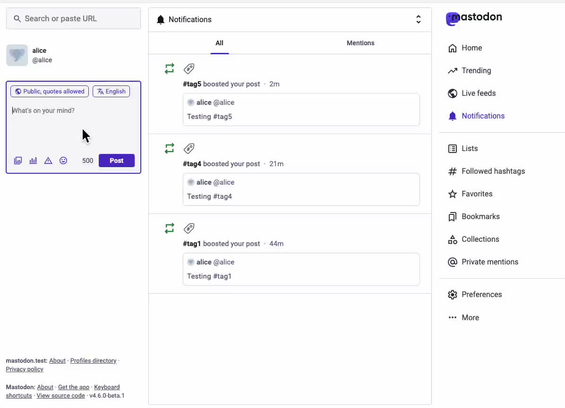Click the 21m timestamp on #tag4 notification
Screen dimensions: 565x408
(x=276, y=164)
